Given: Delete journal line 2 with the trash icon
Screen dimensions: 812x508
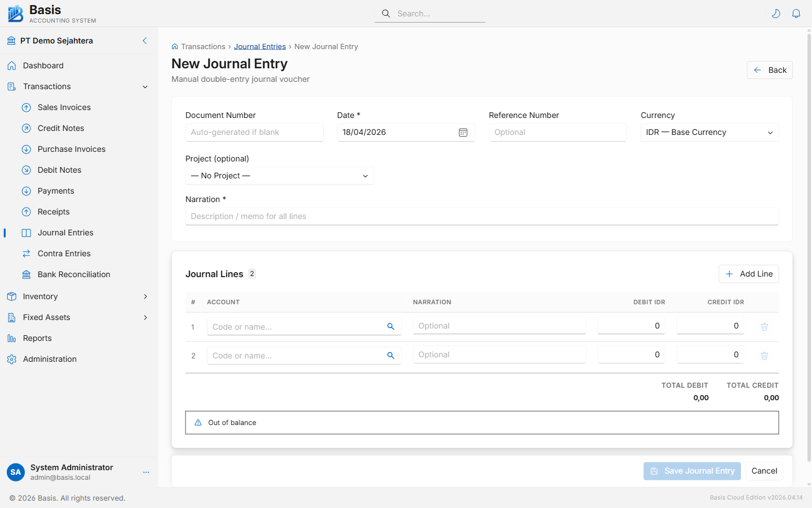Looking at the screenshot, I should [x=764, y=356].
